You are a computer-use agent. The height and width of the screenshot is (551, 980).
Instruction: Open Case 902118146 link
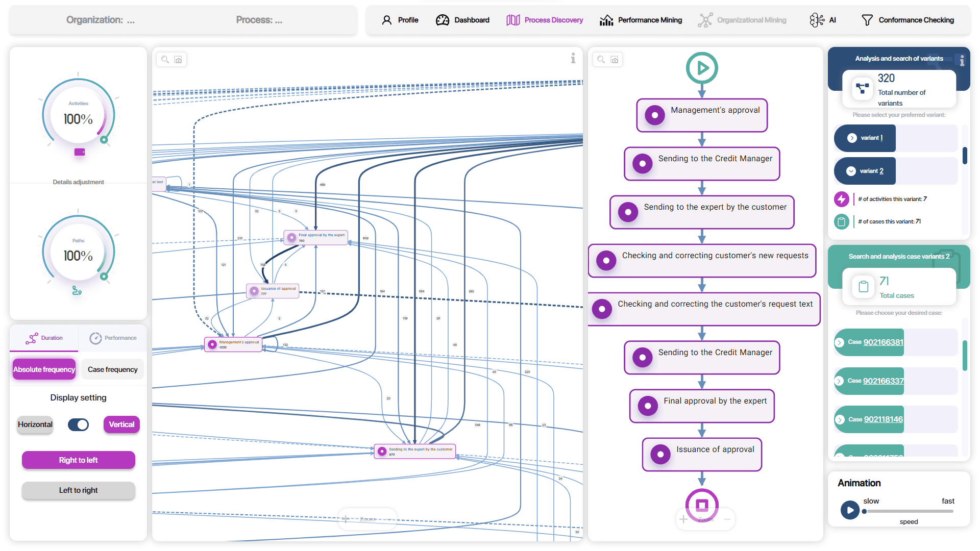click(x=883, y=419)
